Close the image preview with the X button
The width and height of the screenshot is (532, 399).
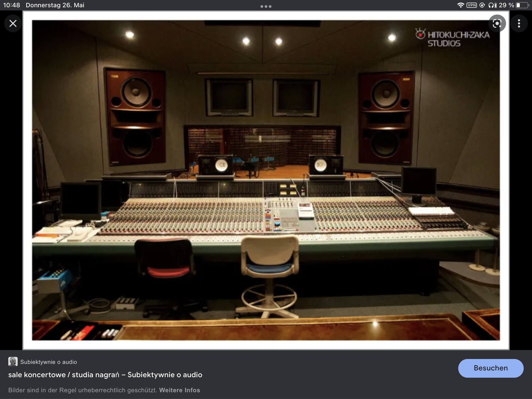coord(13,23)
